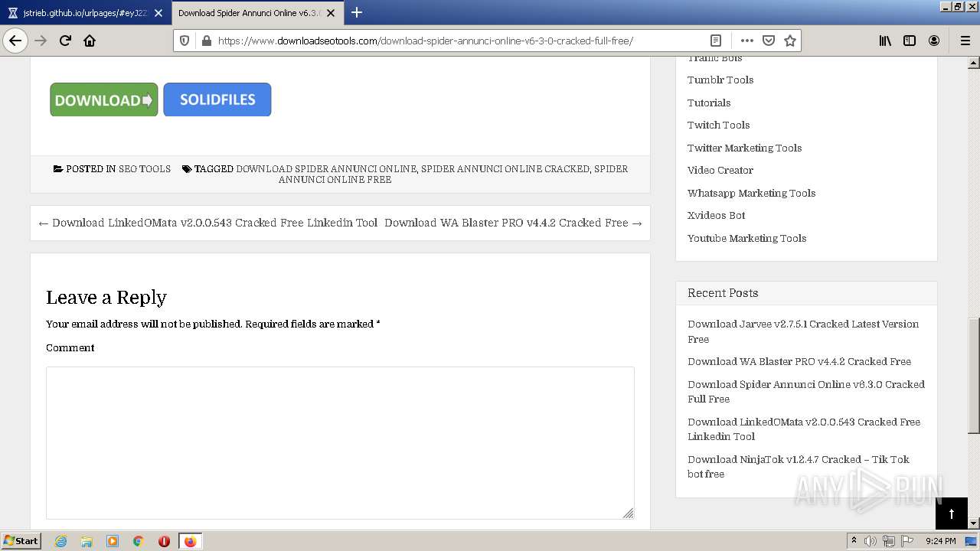This screenshot has height=551, width=980.
Task: Launch Internet Explorer from taskbar
Action: click(60, 541)
